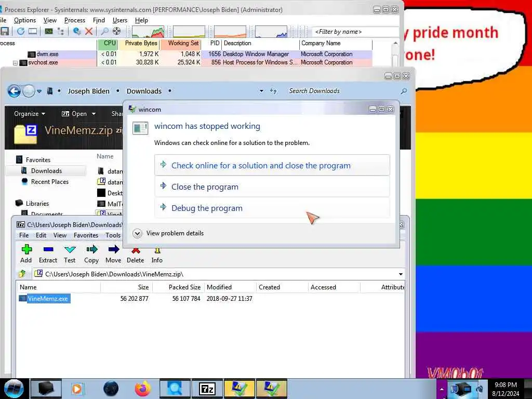This screenshot has height=399, width=532.
Task: Click the Delete icon in 7-Zip
Action: click(x=136, y=250)
